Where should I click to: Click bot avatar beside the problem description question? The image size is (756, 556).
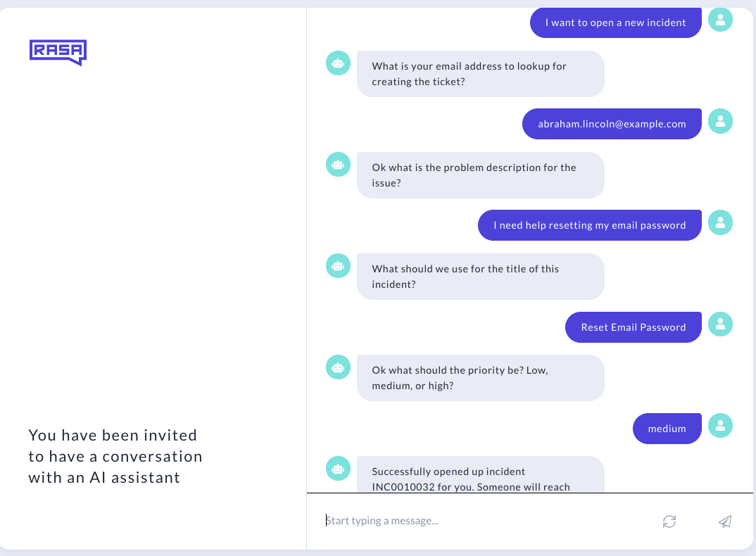[x=338, y=165]
